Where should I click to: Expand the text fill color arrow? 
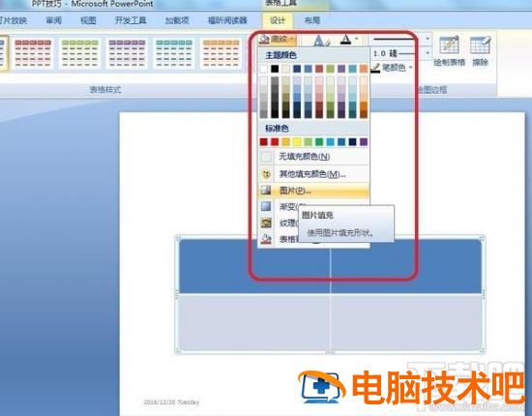coord(357,40)
